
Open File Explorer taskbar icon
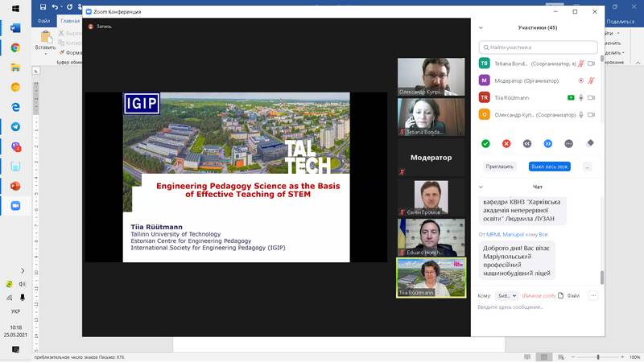pyautogui.click(x=15, y=68)
